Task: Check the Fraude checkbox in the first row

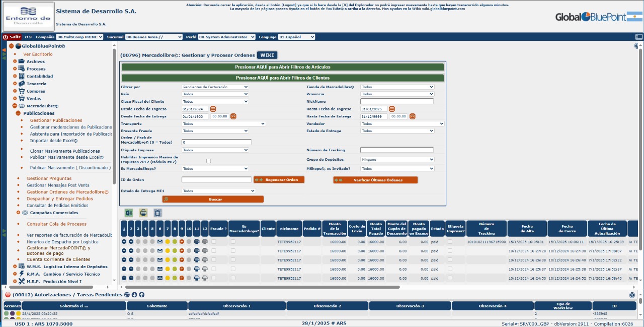Action: tap(214, 242)
